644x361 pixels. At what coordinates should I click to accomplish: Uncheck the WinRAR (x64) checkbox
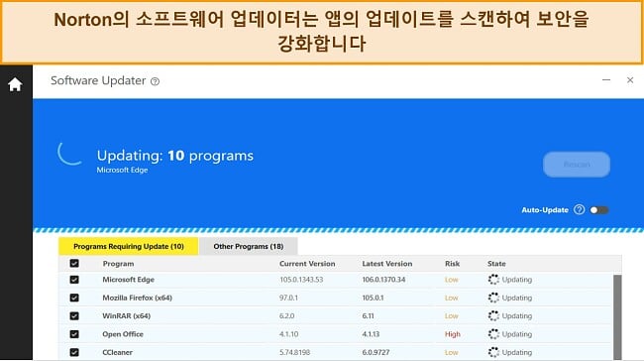74,315
